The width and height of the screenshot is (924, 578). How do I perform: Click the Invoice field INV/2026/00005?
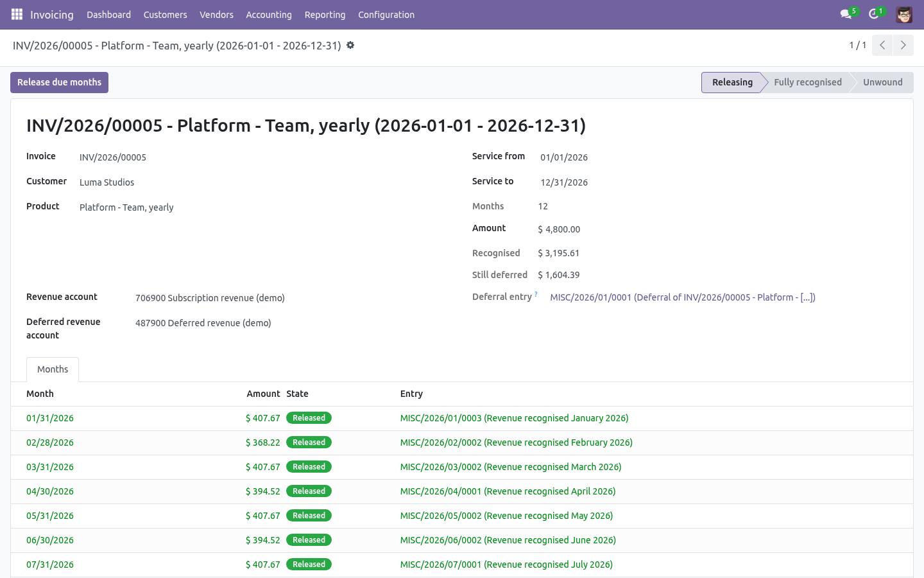point(113,157)
